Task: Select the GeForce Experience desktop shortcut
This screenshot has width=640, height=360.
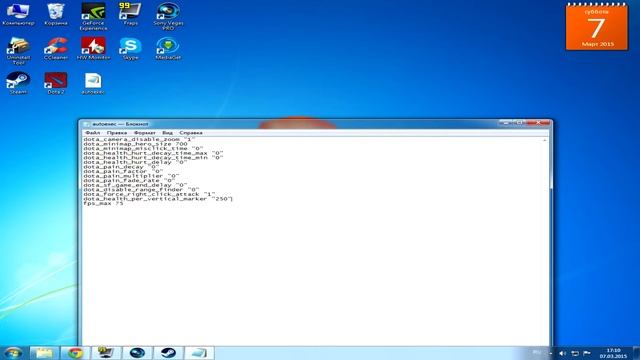Action: (93, 16)
